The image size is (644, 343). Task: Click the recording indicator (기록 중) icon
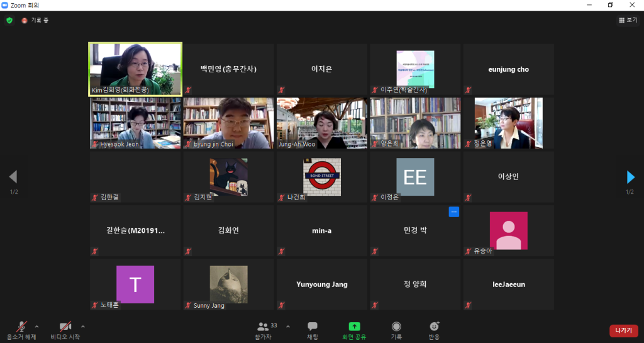click(x=25, y=20)
